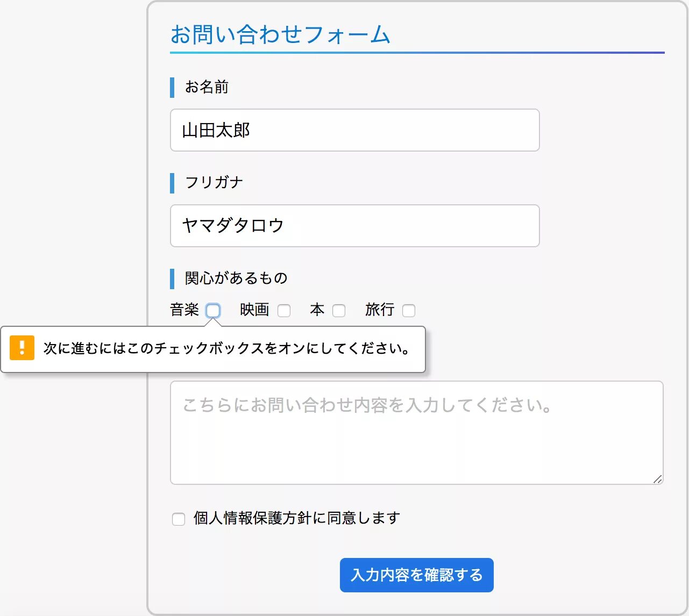Screen dimensions: 689x616
Task: Click the お問い合わせフォーム heading
Action: click(280, 34)
